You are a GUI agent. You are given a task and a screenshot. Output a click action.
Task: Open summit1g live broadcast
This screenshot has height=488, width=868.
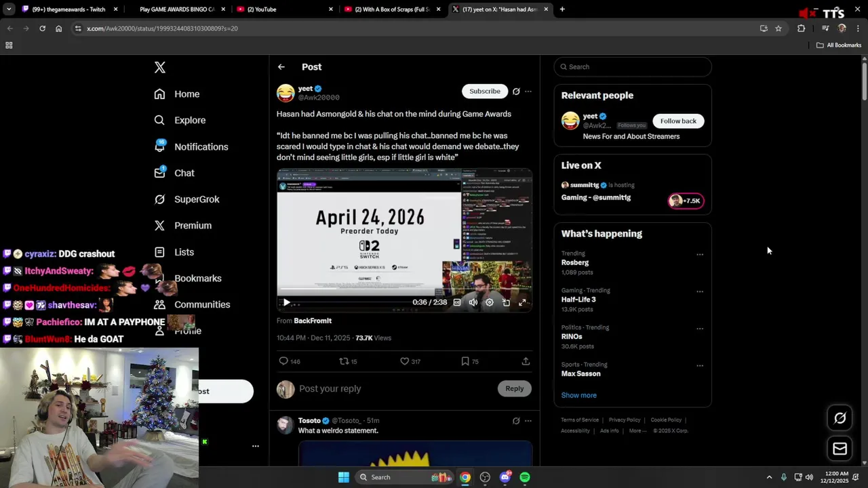pyautogui.click(x=633, y=191)
